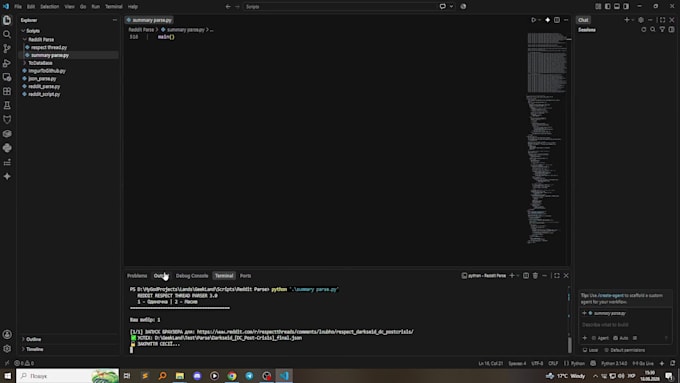Click the Python interpreter version in the status bar
Screen dimensions: 680x383
click(614, 363)
